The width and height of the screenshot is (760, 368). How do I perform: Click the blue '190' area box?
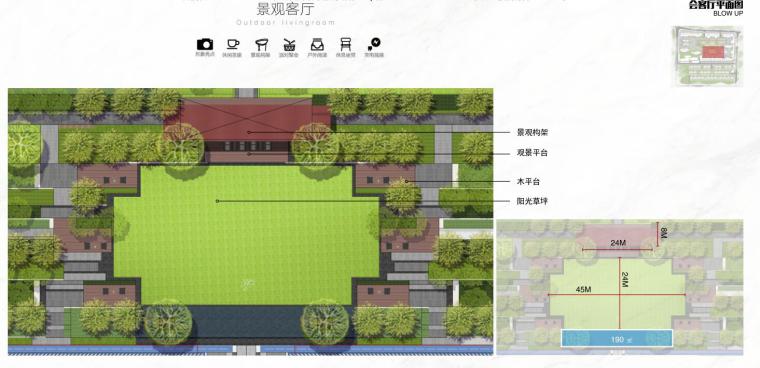(617, 338)
